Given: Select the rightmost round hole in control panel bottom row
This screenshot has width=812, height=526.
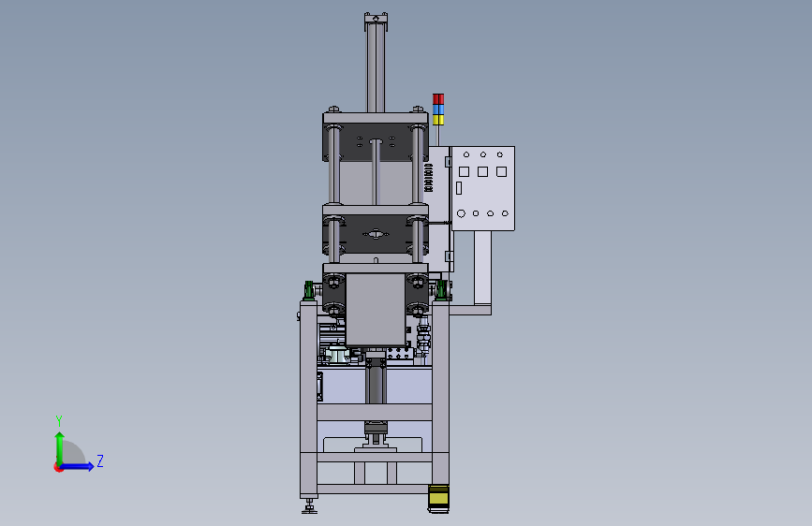Looking at the screenshot, I should pos(505,213).
